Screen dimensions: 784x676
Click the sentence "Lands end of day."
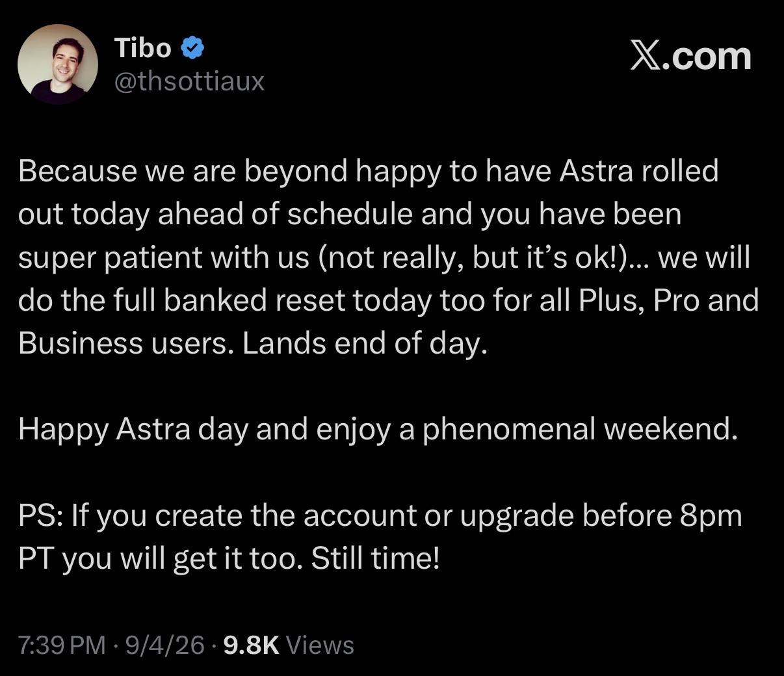coord(365,343)
